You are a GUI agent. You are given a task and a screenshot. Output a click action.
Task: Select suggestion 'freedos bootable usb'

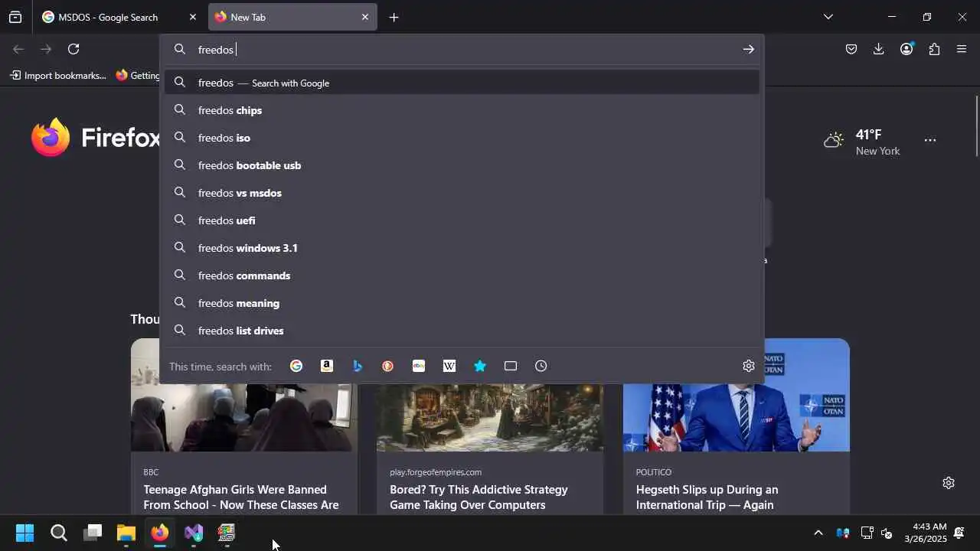click(462, 165)
